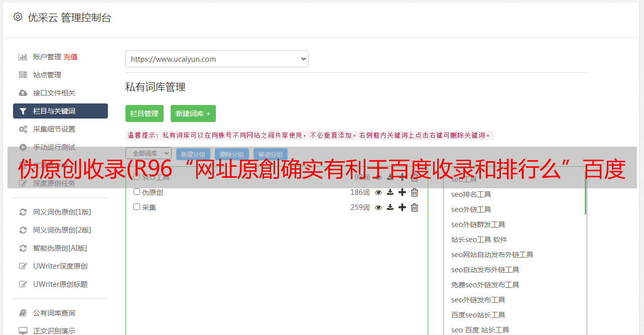
Task: Click the download icon in the 伪原创 row
Action: (x=390, y=192)
